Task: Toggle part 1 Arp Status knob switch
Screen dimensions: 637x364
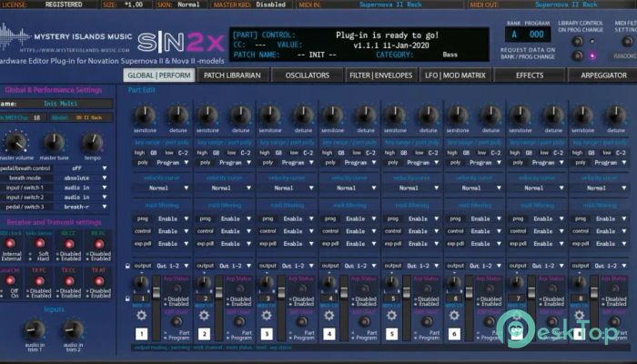Action: click(x=177, y=288)
